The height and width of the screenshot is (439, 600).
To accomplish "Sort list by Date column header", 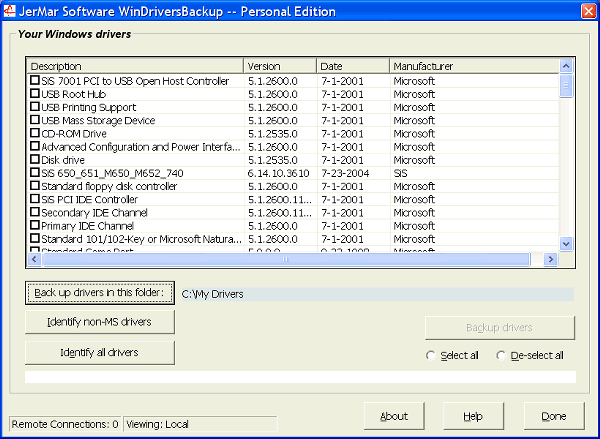I will coord(353,66).
